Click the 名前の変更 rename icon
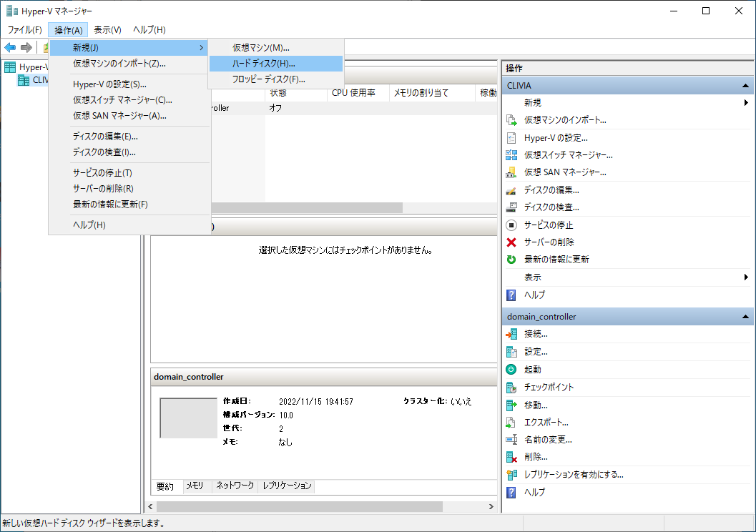The width and height of the screenshot is (756, 532). [x=511, y=440]
